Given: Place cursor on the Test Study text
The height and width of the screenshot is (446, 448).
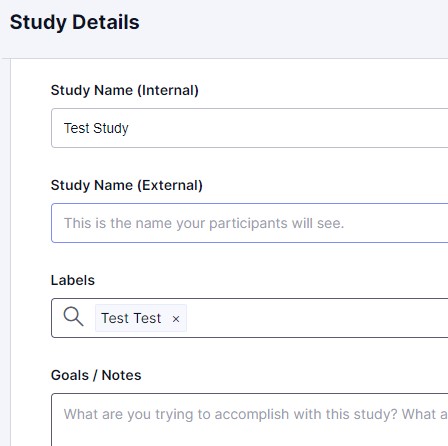Looking at the screenshot, I should point(96,129).
